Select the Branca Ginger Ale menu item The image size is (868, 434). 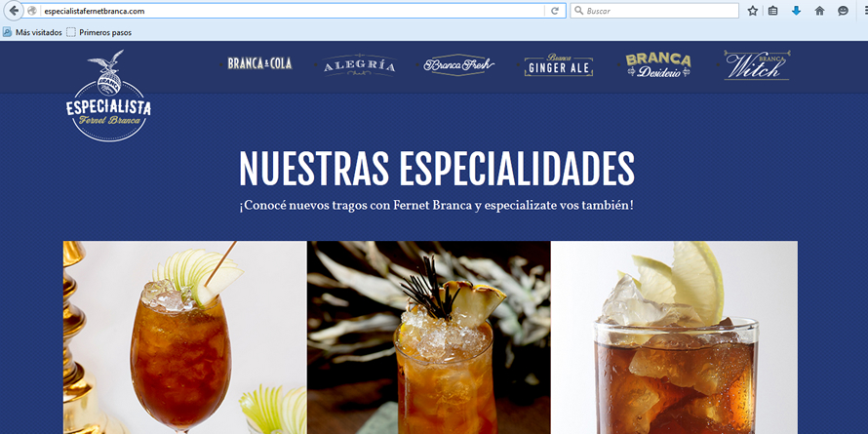coord(559,65)
